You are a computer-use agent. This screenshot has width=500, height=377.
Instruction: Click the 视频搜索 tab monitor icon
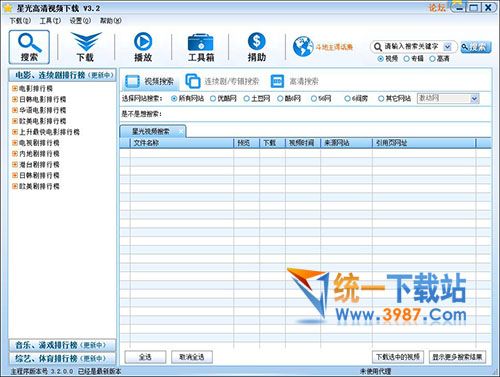pyautogui.click(x=132, y=81)
